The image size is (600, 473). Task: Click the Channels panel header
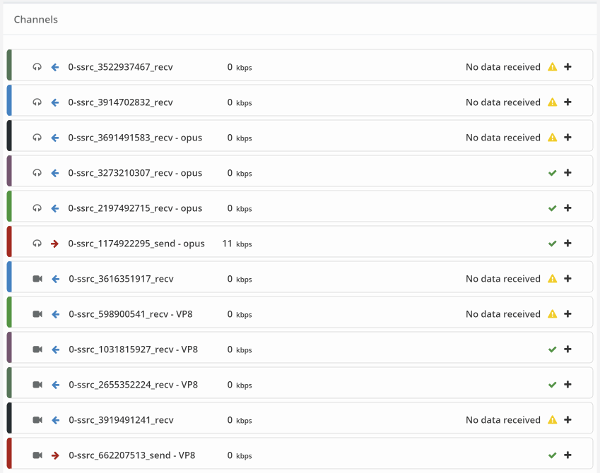pyautogui.click(x=36, y=20)
